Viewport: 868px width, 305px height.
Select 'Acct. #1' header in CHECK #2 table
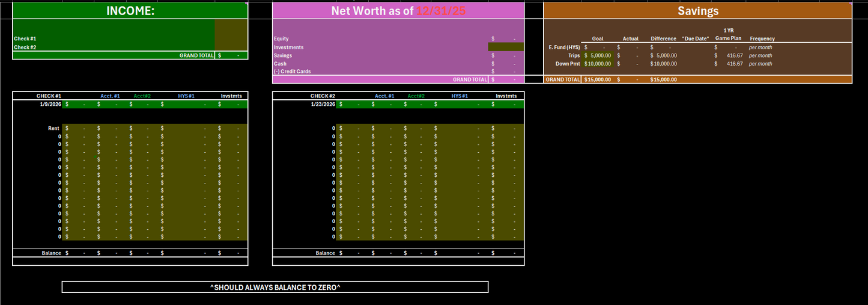pyautogui.click(x=384, y=96)
